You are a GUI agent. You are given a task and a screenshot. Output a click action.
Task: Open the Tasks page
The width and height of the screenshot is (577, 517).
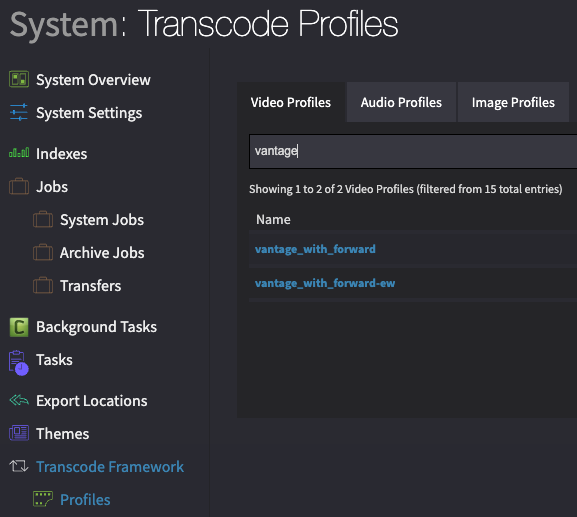(54, 360)
